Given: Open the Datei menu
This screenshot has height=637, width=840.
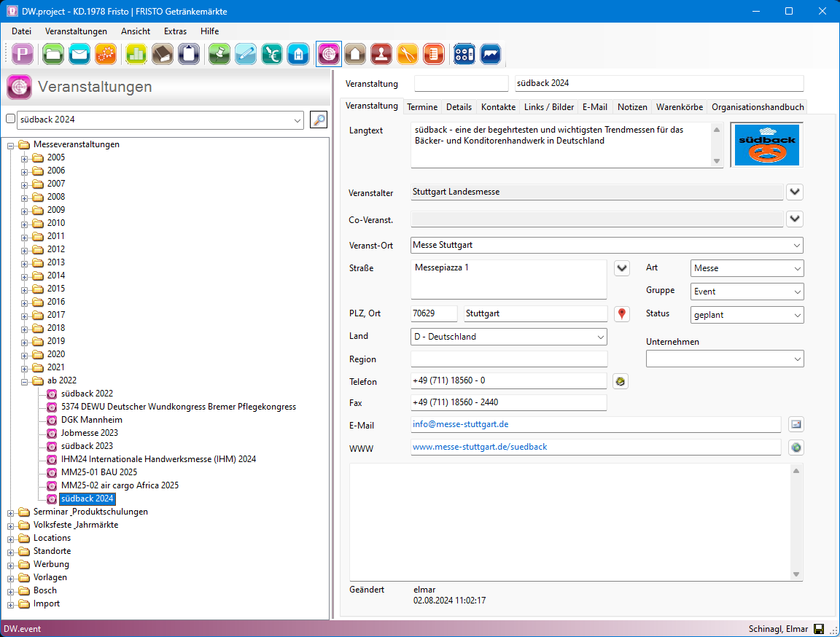Looking at the screenshot, I should click(x=21, y=31).
